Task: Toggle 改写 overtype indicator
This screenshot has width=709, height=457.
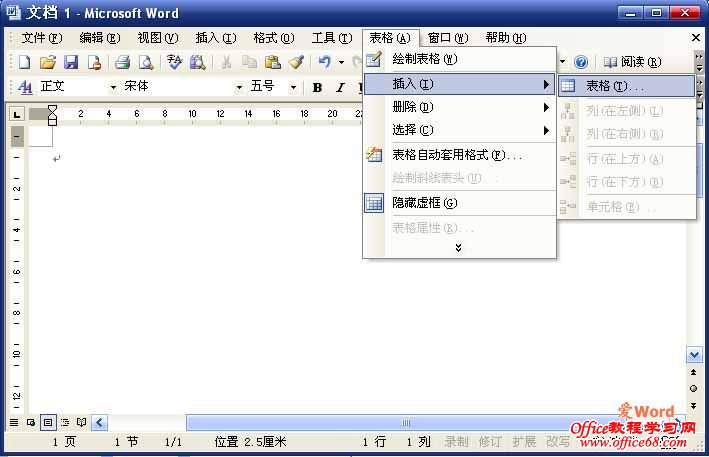Action: click(558, 442)
